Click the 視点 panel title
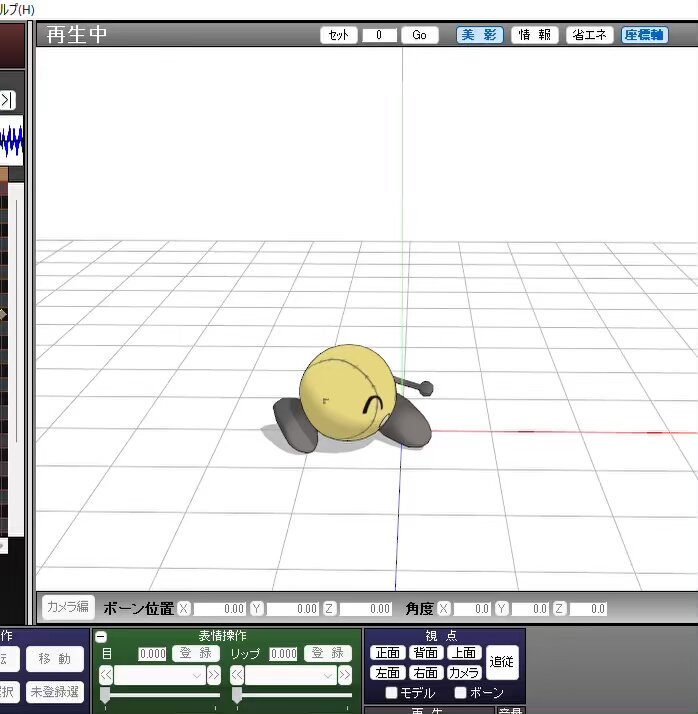698x714 pixels. coord(441,636)
